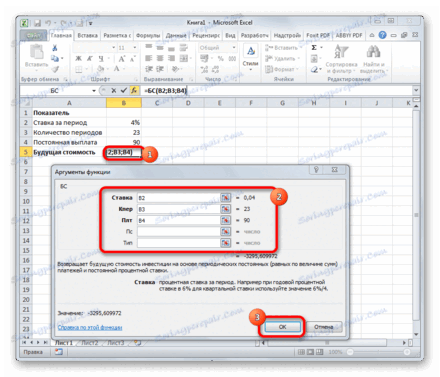Screen dimensions: 440x377
Task: Click the Cut scissors icon
Action: coord(55,48)
